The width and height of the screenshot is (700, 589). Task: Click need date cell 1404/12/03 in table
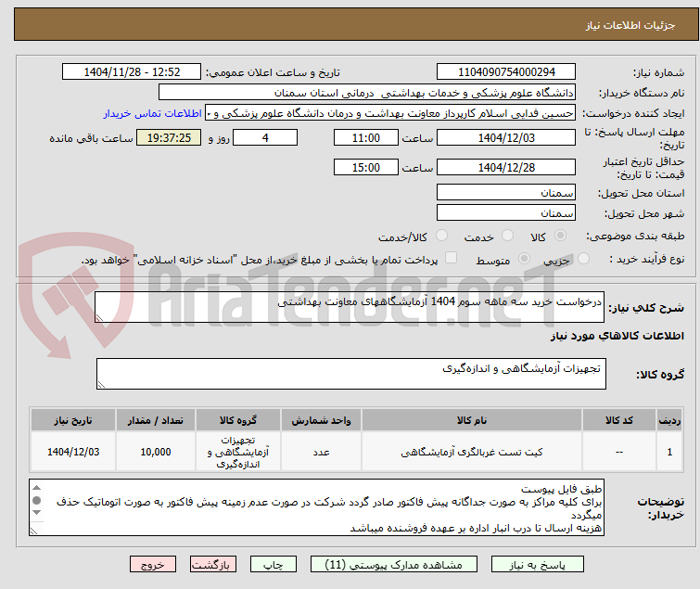coord(73,452)
